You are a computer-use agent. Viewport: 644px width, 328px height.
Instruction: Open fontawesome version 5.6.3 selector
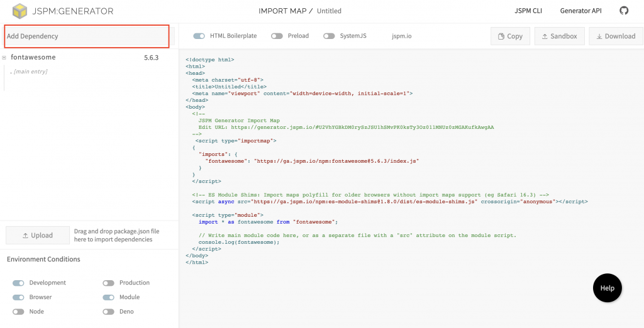(151, 58)
